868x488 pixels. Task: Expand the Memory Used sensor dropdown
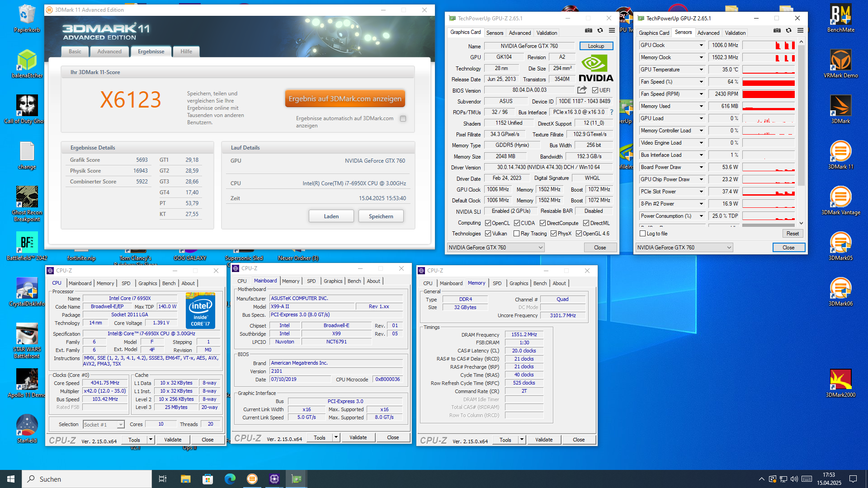point(701,106)
